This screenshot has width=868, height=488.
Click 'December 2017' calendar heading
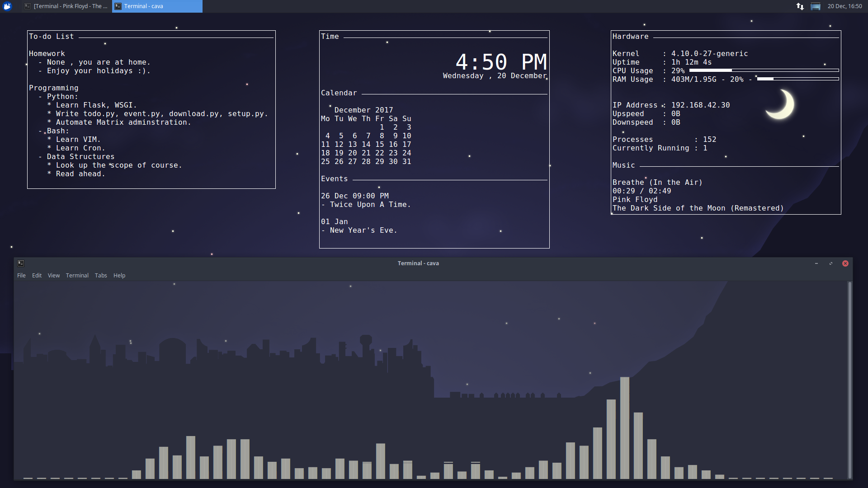click(x=363, y=110)
